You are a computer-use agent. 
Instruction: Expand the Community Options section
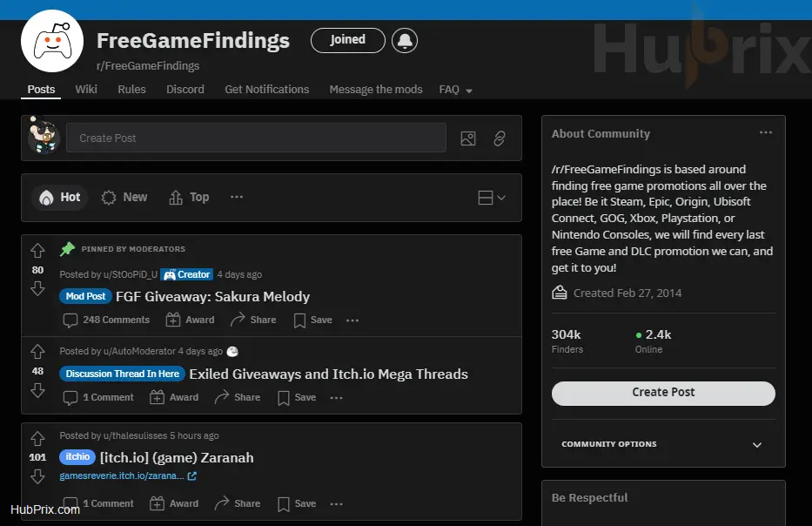663,445
